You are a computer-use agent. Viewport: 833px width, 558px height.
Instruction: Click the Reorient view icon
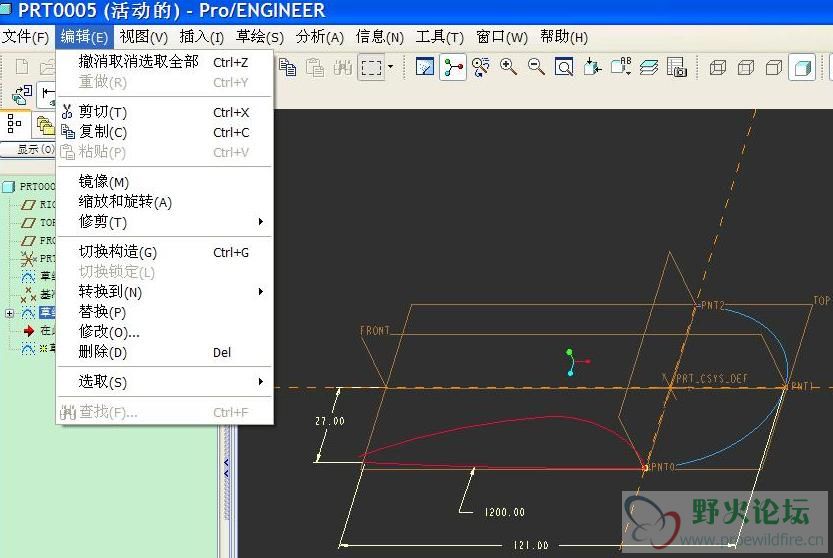[x=592, y=67]
